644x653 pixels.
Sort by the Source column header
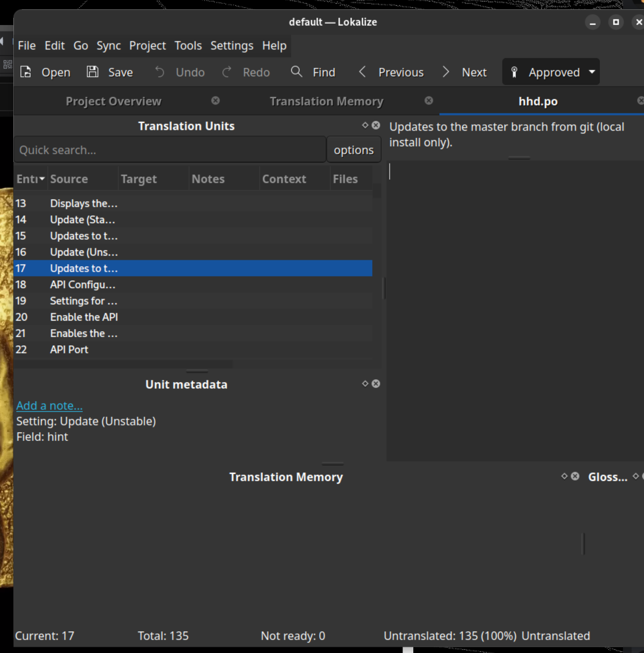(83, 179)
